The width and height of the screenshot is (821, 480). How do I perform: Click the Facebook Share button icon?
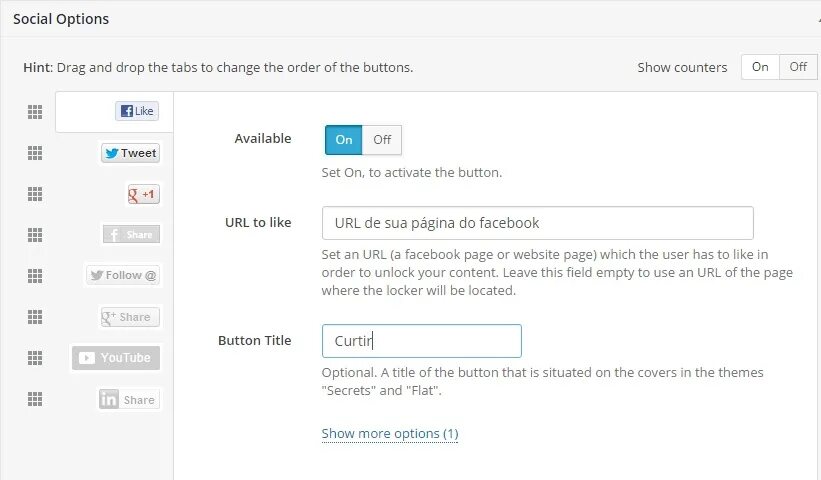click(131, 234)
